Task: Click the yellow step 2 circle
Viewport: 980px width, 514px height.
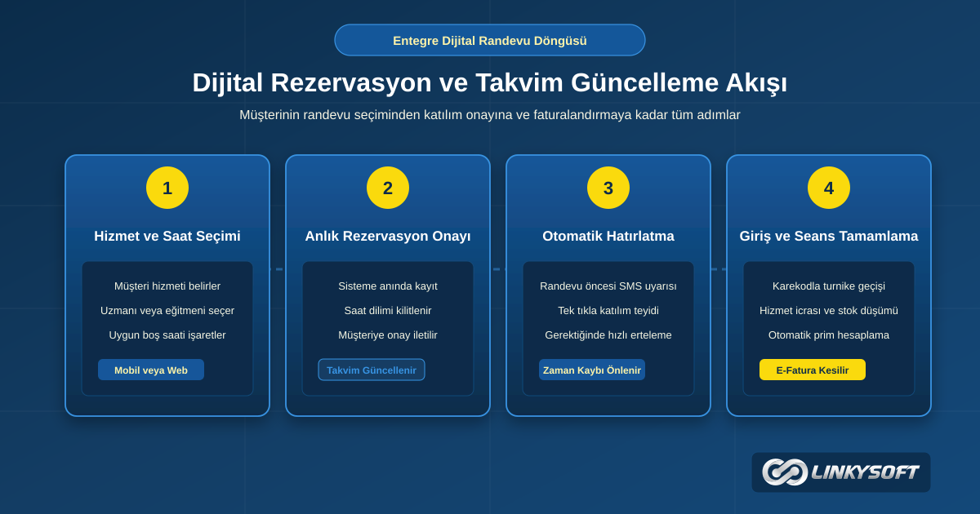Action: (x=388, y=188)
